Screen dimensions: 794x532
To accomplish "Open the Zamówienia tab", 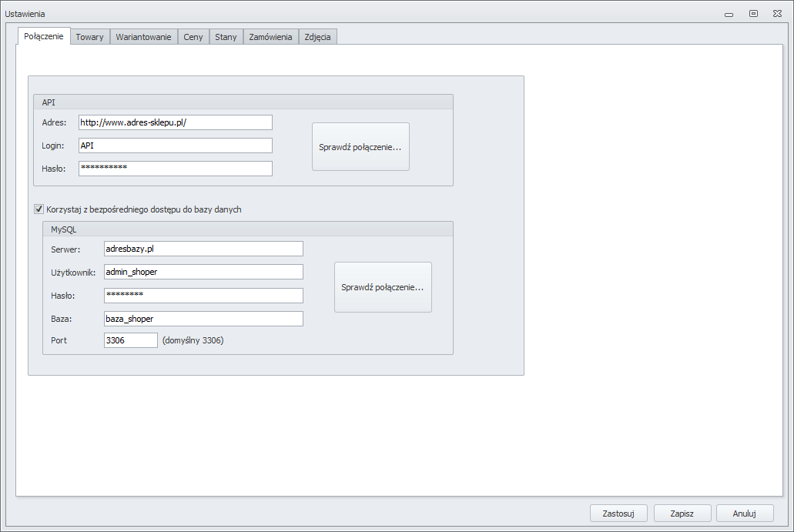I will tap(270, 37).
